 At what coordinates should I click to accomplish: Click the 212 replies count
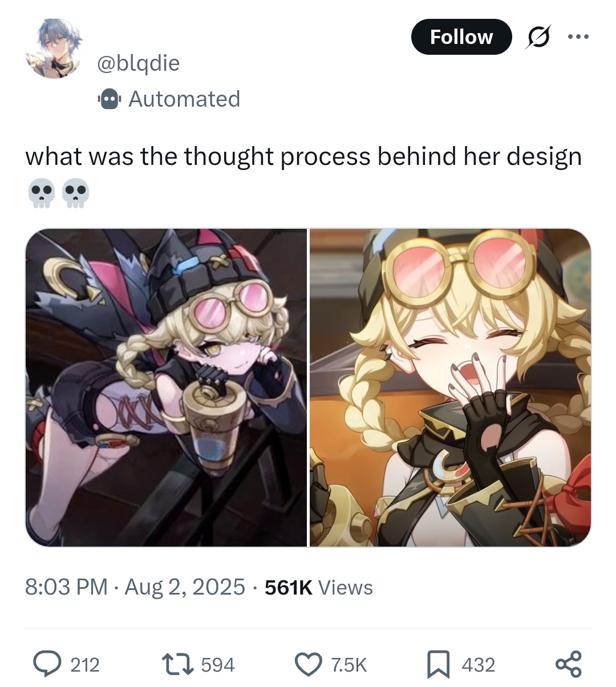[x=85, y=665]
